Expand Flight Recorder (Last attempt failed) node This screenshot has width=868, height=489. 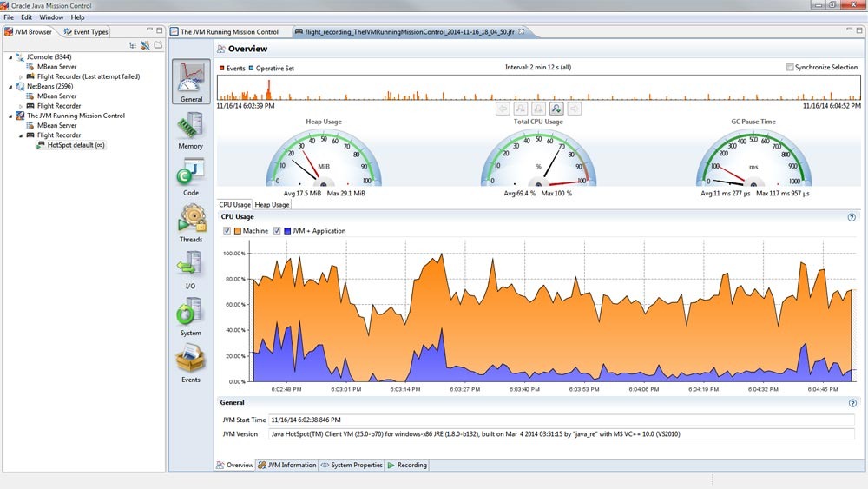point(21,77)
